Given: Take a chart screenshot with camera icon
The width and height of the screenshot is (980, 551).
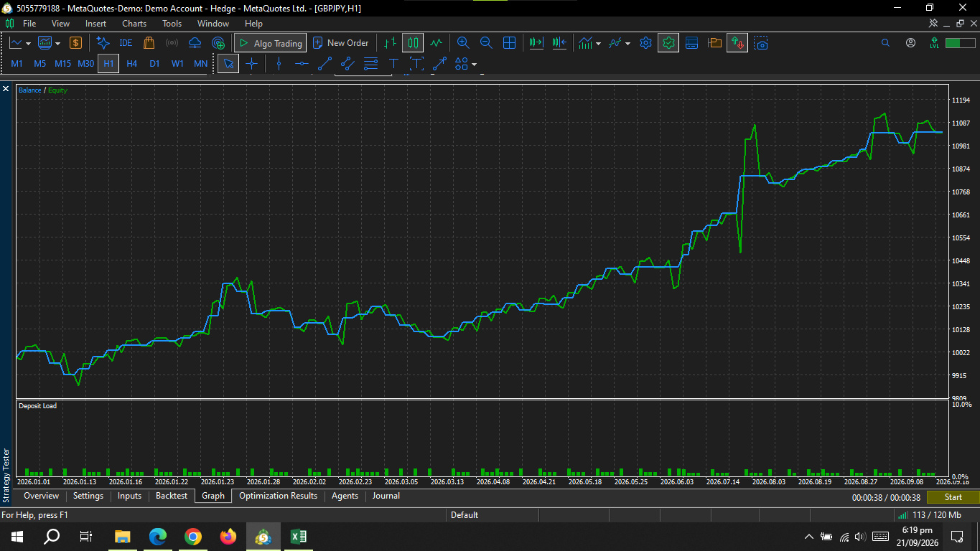Looking at the screenshot, I should point(761,43).
